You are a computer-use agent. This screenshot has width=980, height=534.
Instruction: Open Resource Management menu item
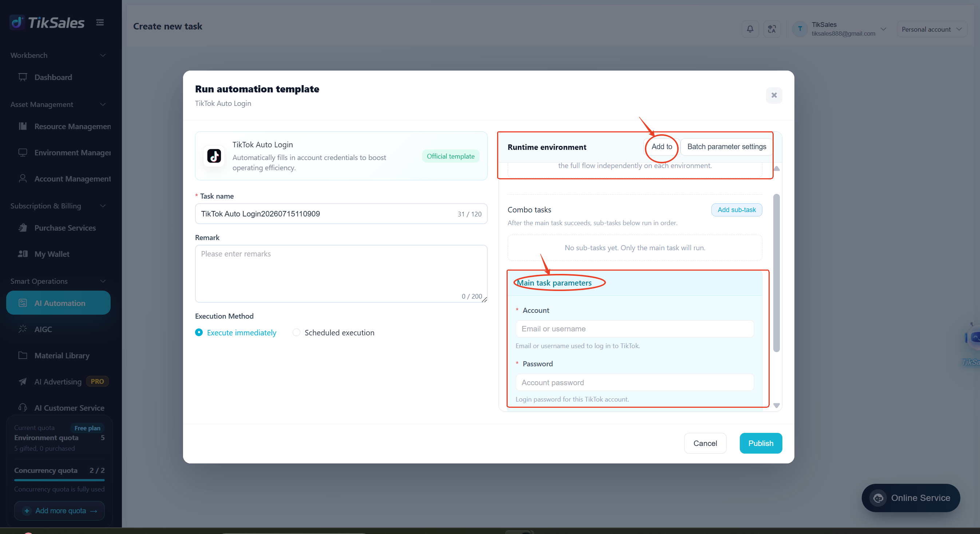click(x=59, y=126)
